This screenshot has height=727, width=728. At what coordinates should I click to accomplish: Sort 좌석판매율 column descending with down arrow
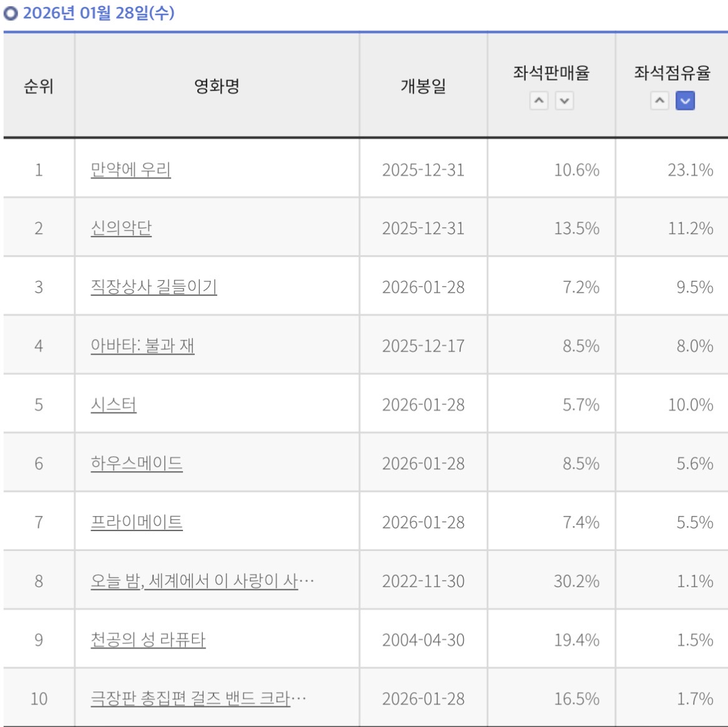click(x=564, y=100)
